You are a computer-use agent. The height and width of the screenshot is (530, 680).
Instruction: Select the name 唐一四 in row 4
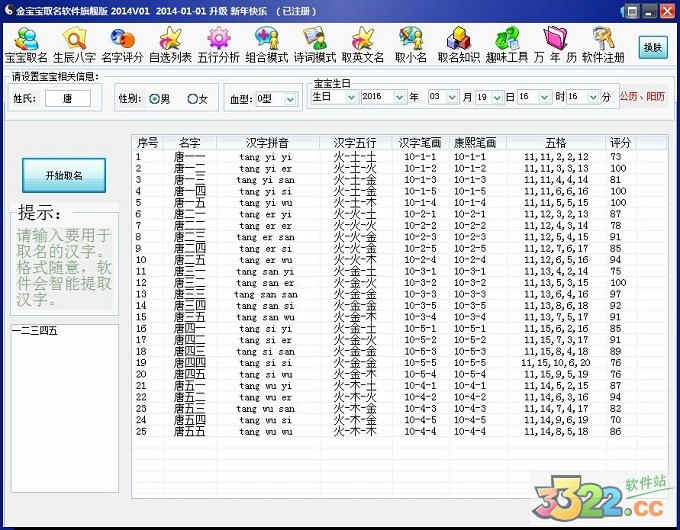point(190,191)
